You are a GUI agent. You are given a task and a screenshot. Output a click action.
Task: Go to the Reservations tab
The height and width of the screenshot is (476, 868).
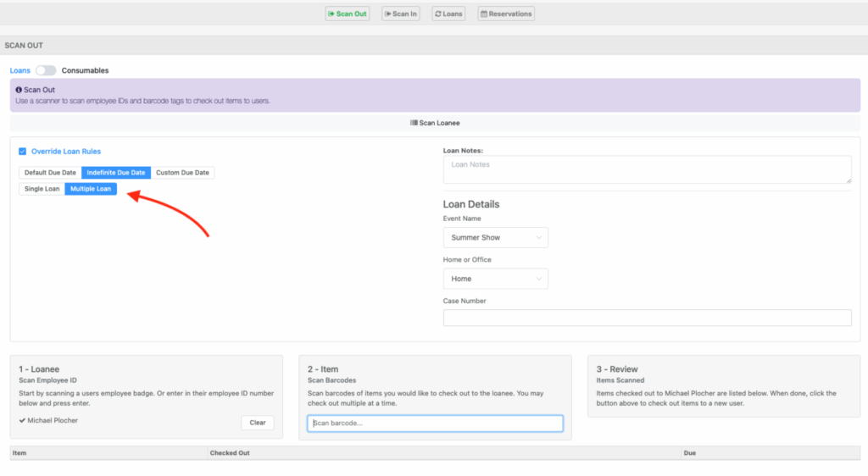pyautogui.click(x=506, y=14)
